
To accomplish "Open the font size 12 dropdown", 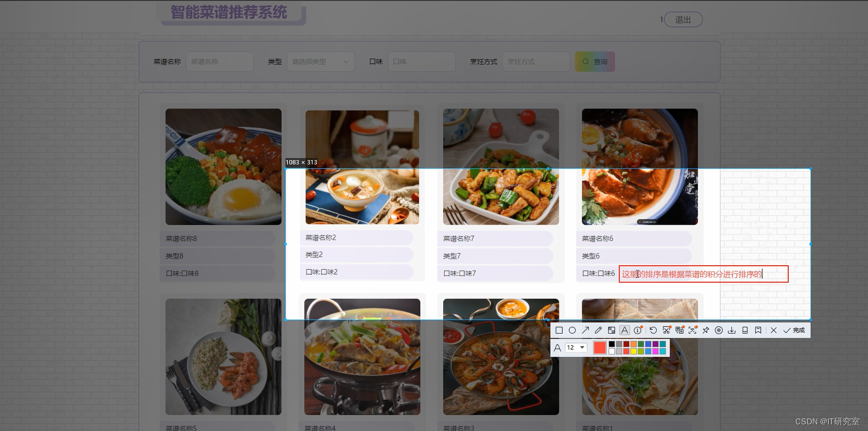I will 576,347.
